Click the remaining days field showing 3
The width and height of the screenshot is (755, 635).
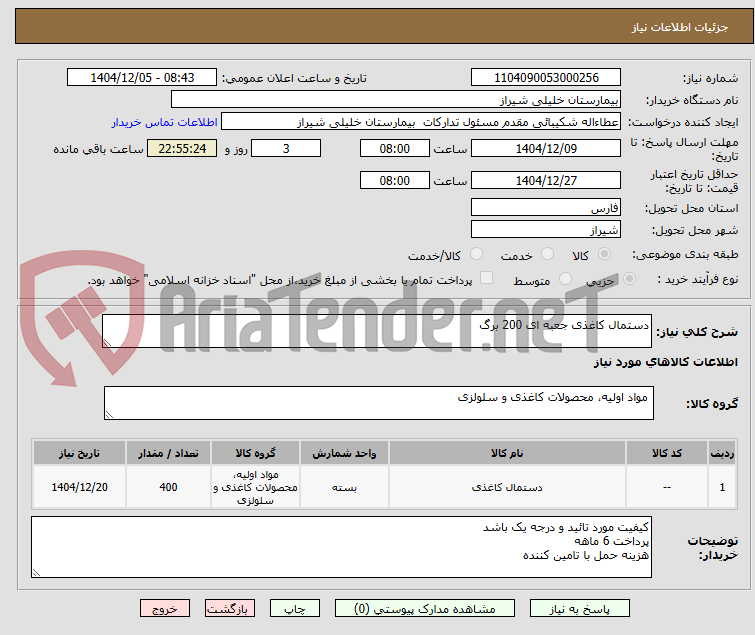coord(286,148)
